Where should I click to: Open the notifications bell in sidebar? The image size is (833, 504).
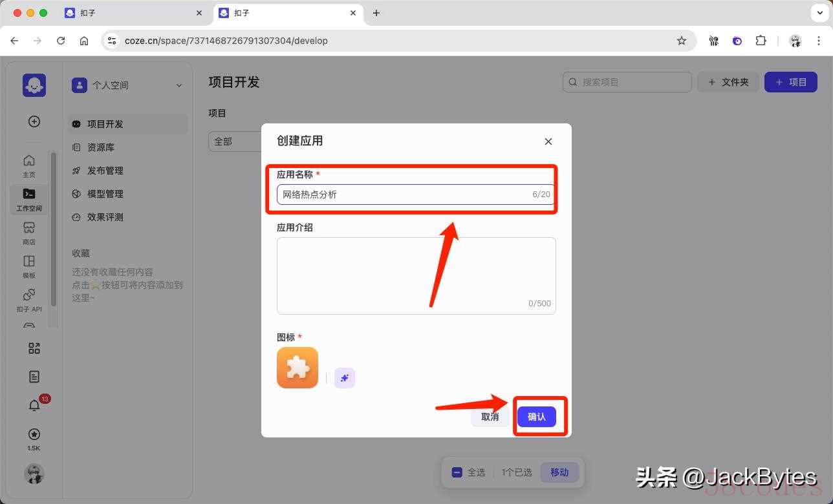click(34, 405)
